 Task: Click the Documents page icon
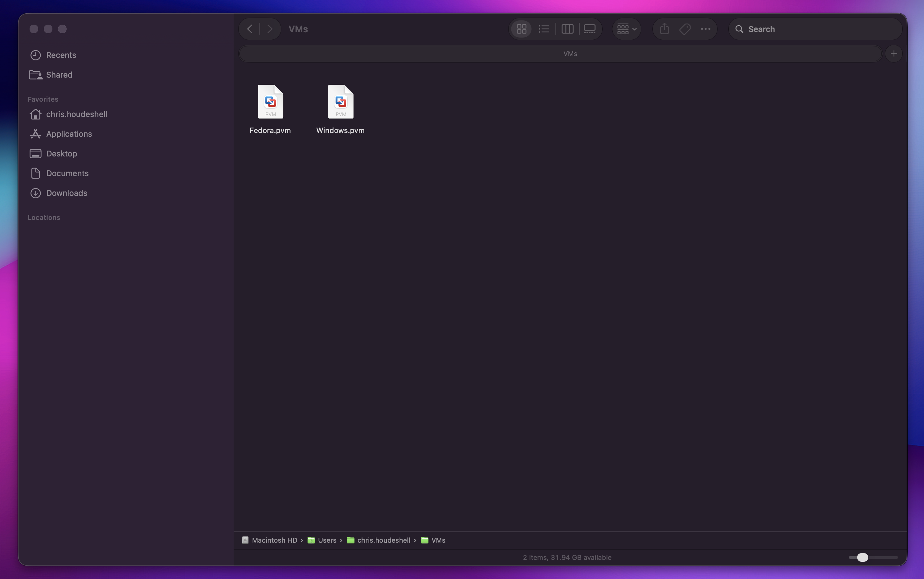[x=36, y=173]
